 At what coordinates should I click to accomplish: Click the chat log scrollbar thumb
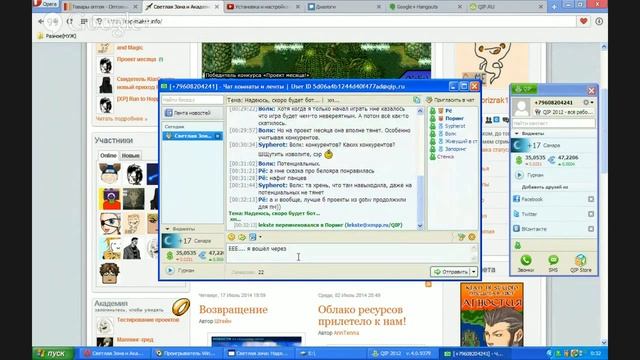coord(420,198)
